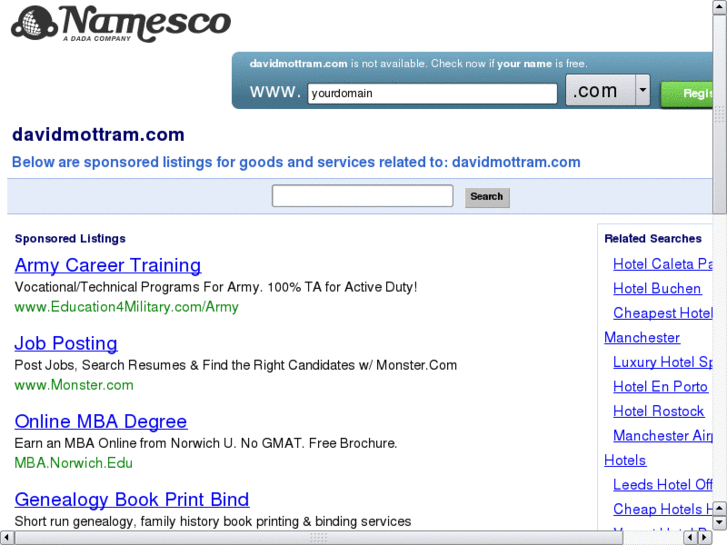Click the 'Below are sponsored listings' text
This screenshot has height=545, width=727.
pyautogui.click(x=296, y=162)
